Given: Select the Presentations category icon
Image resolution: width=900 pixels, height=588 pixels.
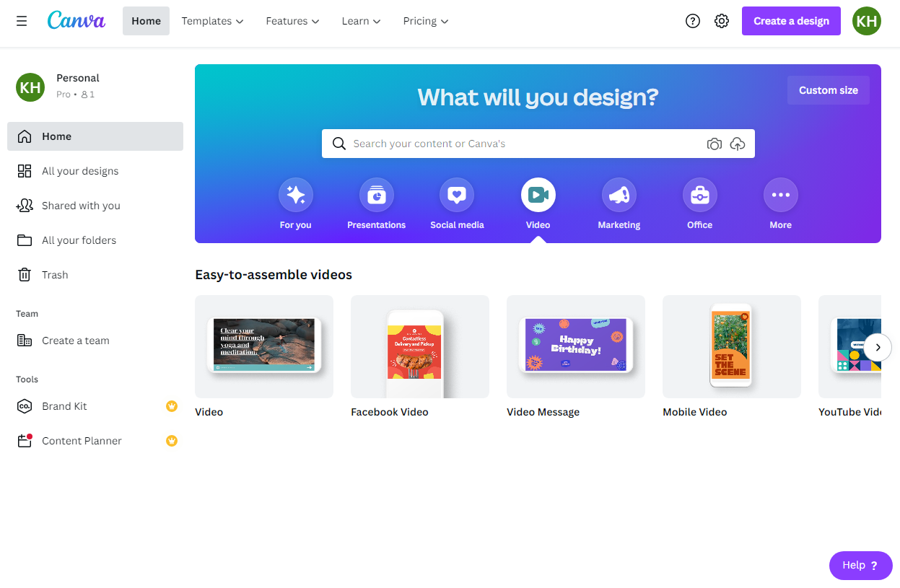Looking at the screenshot, I should [377, 195].
